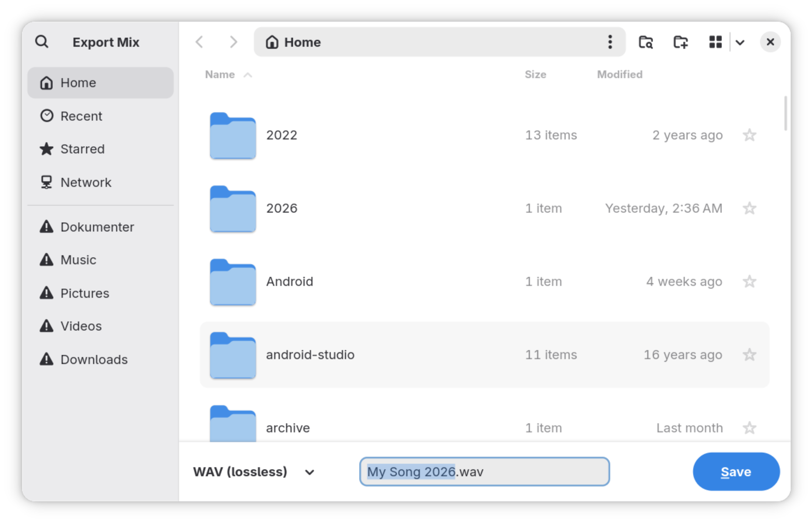The width and height of the screenshot is (812, 523).
Task: Switch to grid view icon
Action: tap(715, 42)
